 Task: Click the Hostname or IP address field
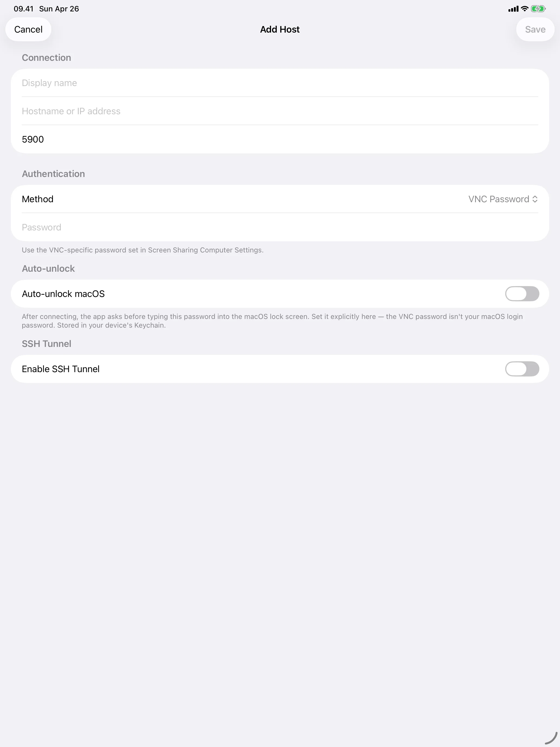pos(270,111)
